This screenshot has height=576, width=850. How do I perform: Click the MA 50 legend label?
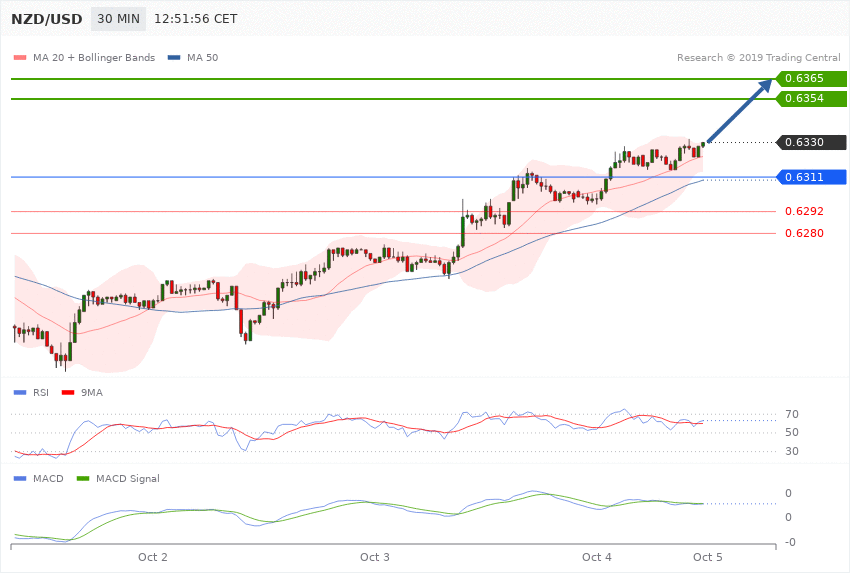202,57
